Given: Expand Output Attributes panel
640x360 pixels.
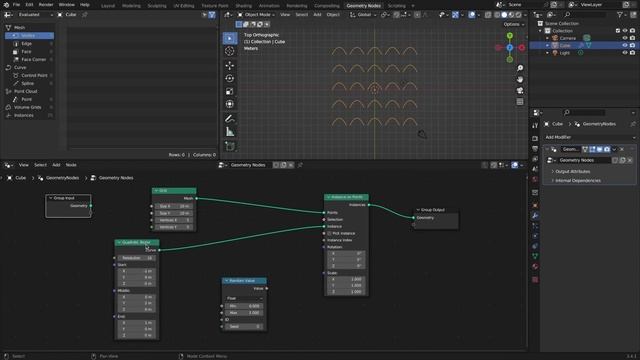Looking at the screenshot, I should pos(572,171).
